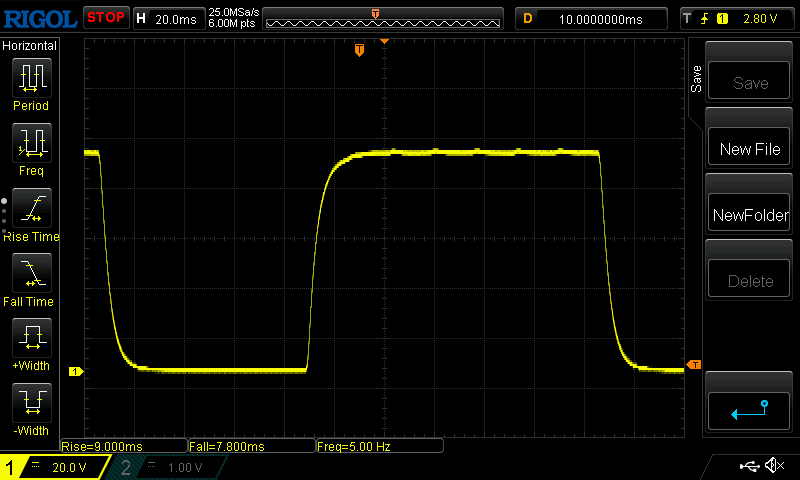Click the trigger level 2.80 V readout
This screenshot has width=800, height=480.
[x=760, y=19]
